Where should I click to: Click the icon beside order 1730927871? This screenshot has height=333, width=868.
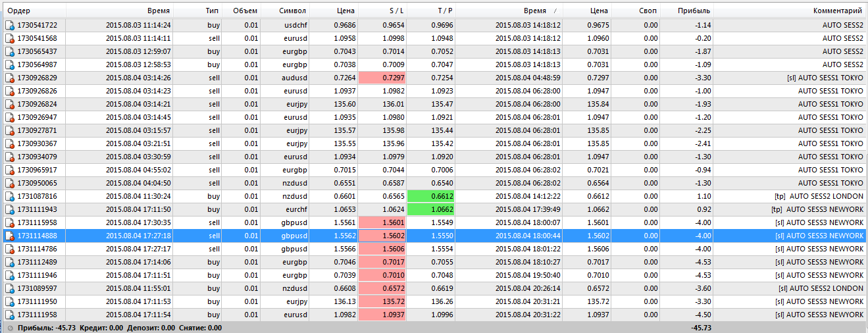[x=10, y=130]
